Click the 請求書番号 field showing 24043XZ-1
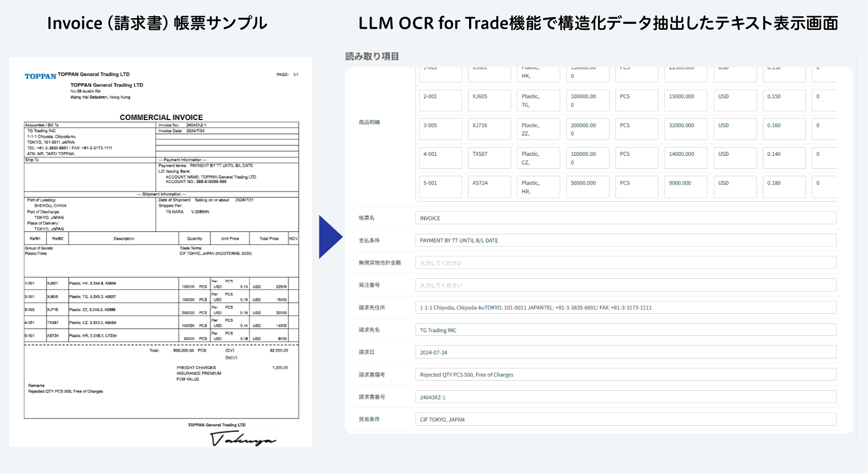 pos(625,397)
